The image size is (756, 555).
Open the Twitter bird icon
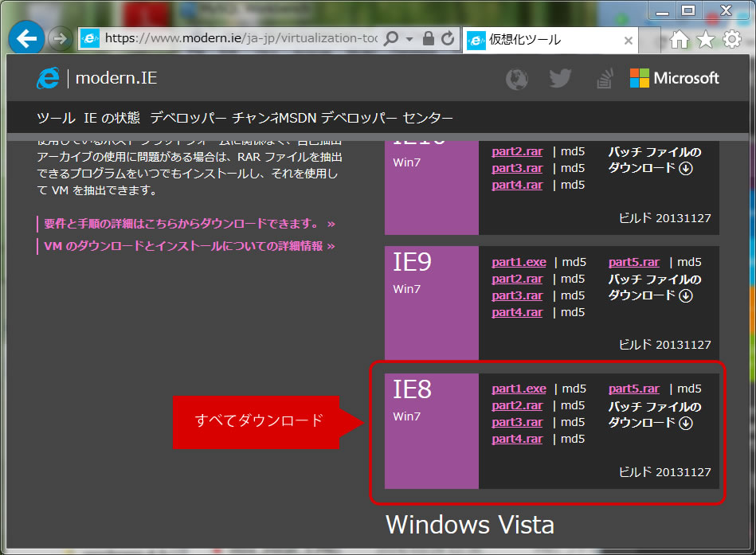560,78
